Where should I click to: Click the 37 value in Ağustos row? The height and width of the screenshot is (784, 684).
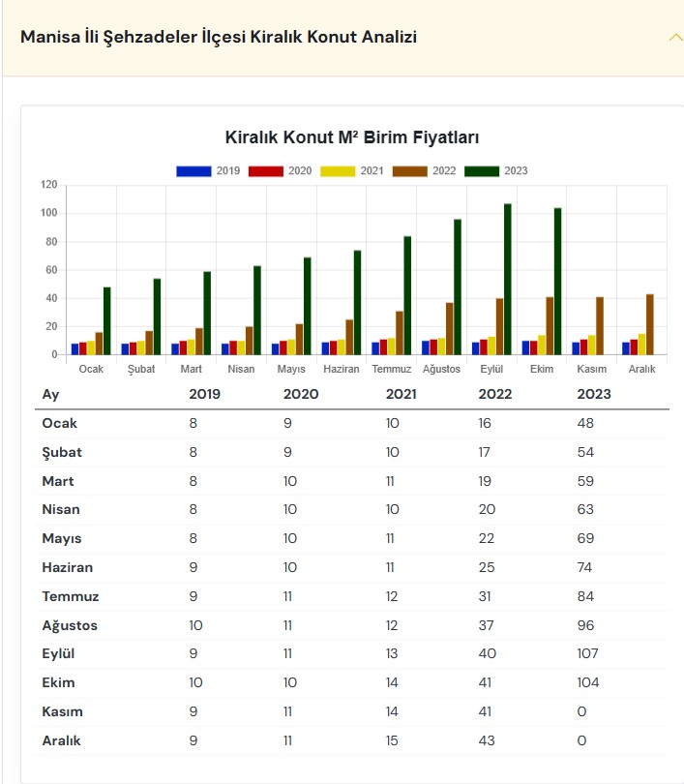[x=486, y=625]
